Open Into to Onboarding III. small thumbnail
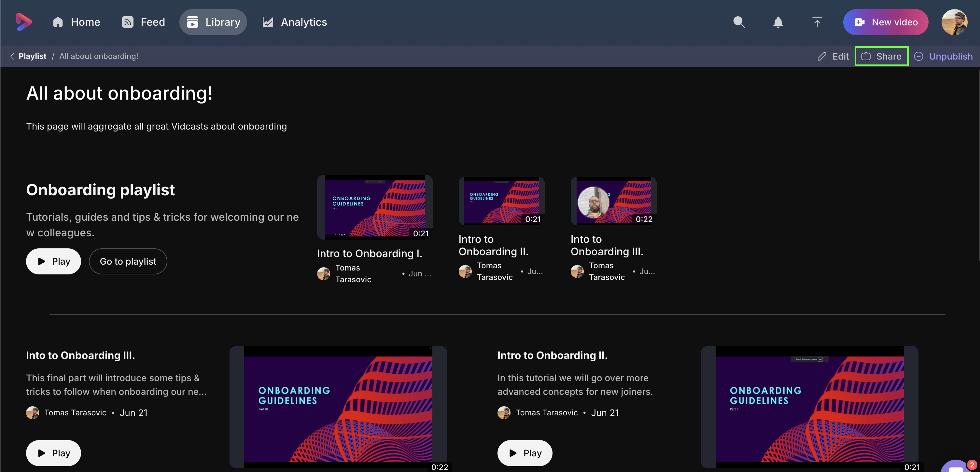Screen dimensions: 980x472 [x=613, y=201]
